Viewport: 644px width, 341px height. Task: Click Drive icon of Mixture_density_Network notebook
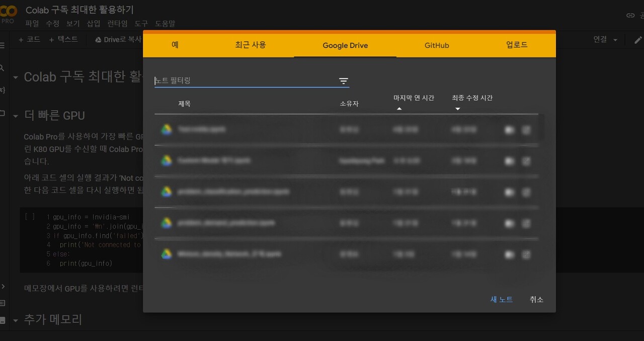[167, 254]
